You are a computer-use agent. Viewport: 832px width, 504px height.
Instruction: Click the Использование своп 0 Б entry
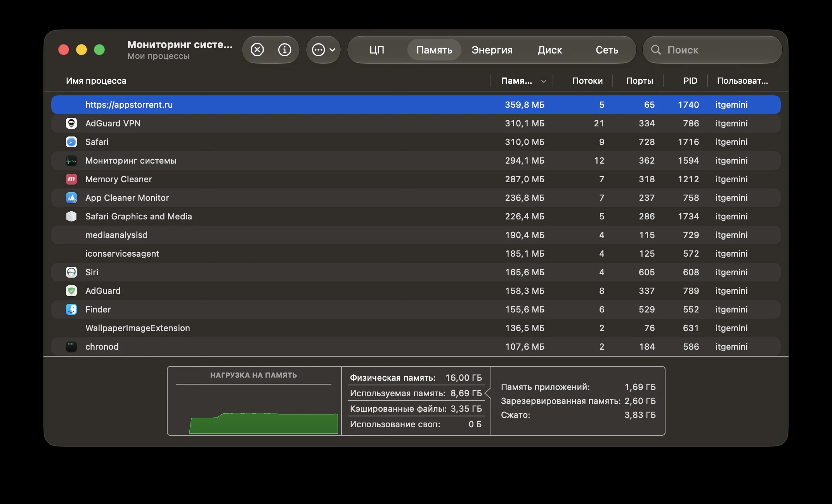tap(416, 424)
